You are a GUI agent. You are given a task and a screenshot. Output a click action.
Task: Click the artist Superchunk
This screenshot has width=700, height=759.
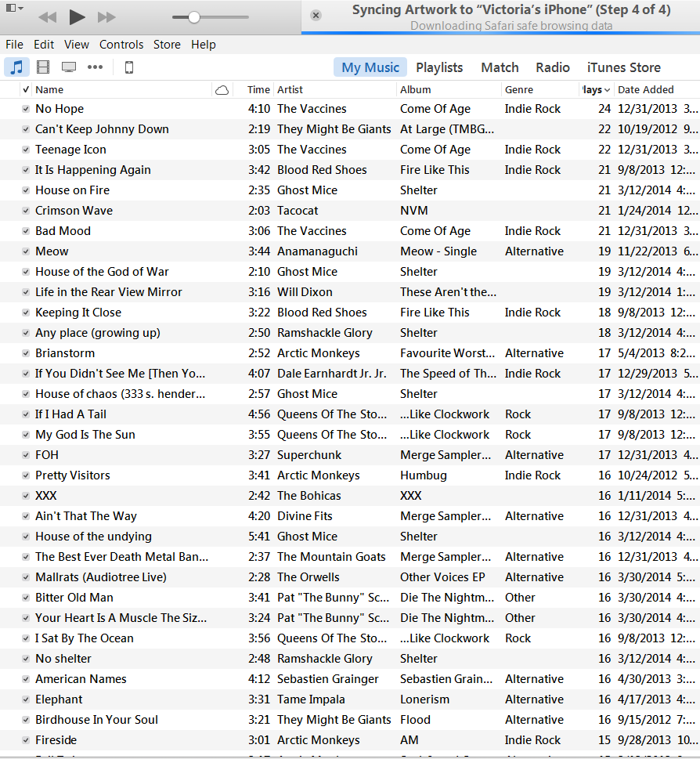(x=309, y=455)
